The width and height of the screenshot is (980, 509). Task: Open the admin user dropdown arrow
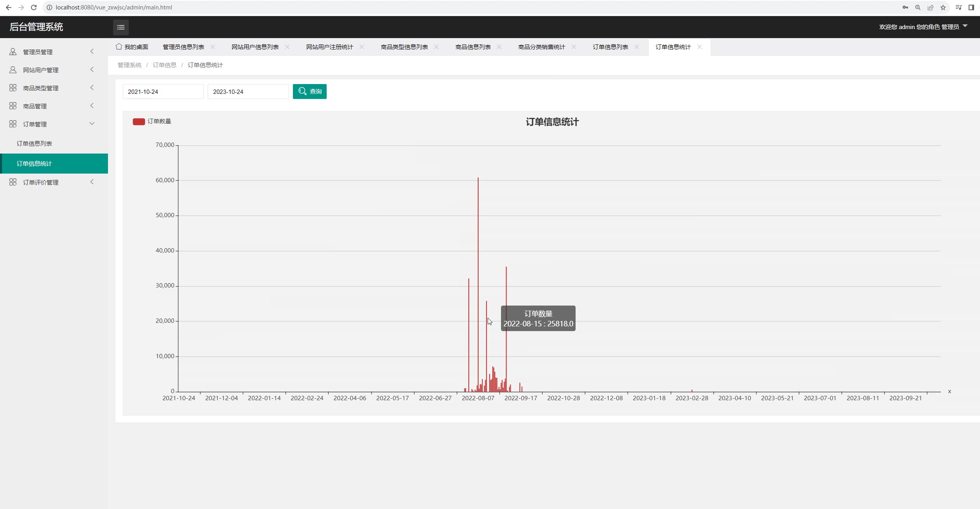point(965,26)
